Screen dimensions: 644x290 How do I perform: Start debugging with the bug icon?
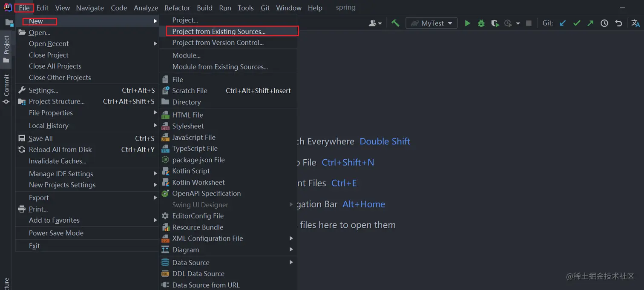pyautogui.click(x=481, y=23)
